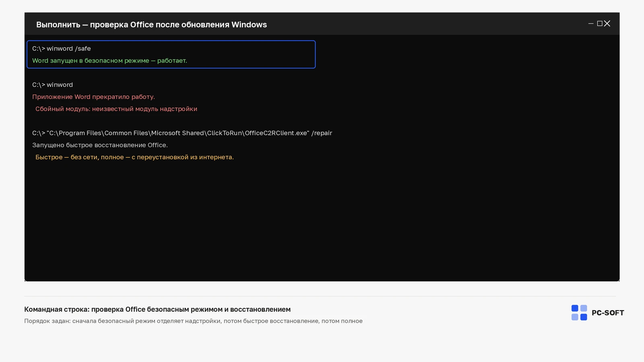Close the Выполнить terminal window

(x=607, y=24)
